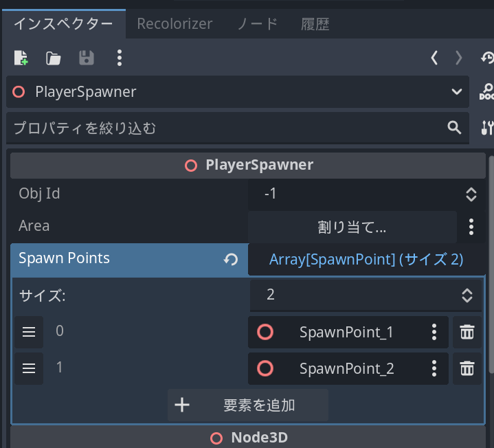
Task: Open the PlayerSpawner object dropdown
Action: (x=457, y=92)
